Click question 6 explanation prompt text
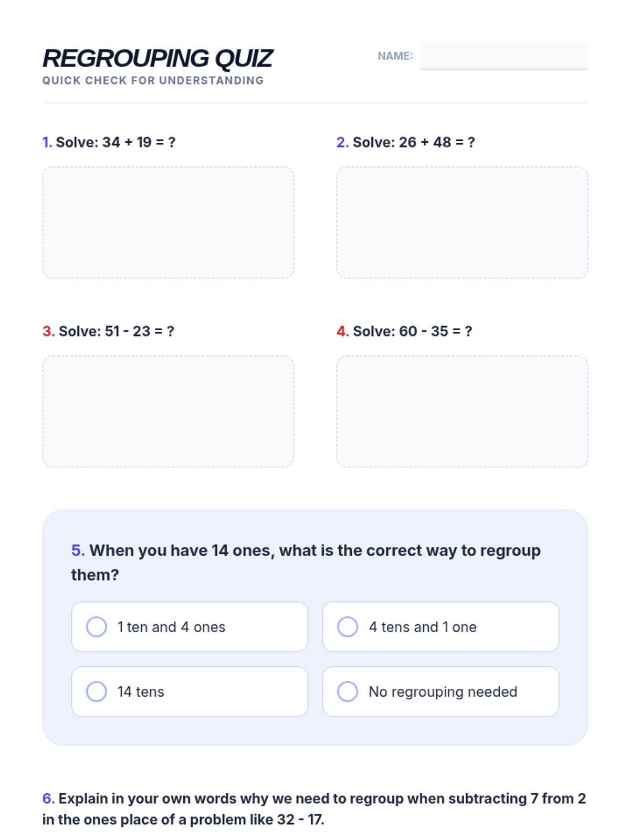 coord(314,809)
